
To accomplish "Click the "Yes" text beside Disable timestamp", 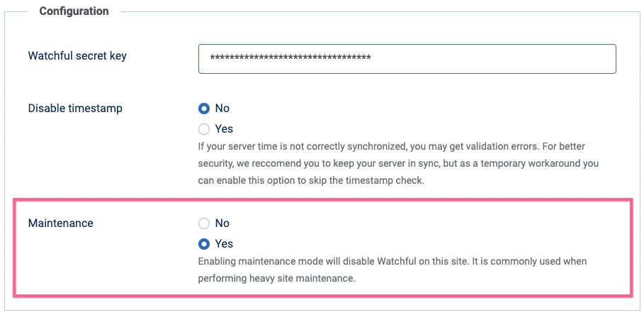I will point(225,129).
